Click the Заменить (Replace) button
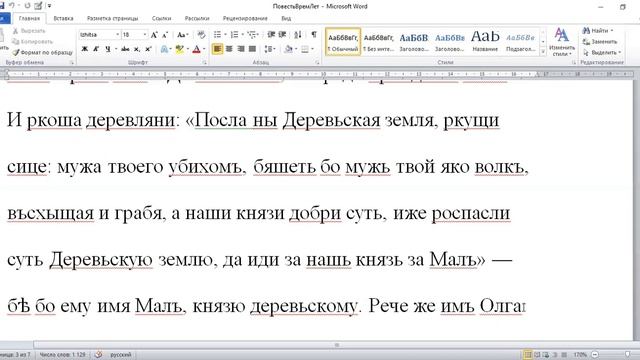640x360 pixels. coord(600,42)
